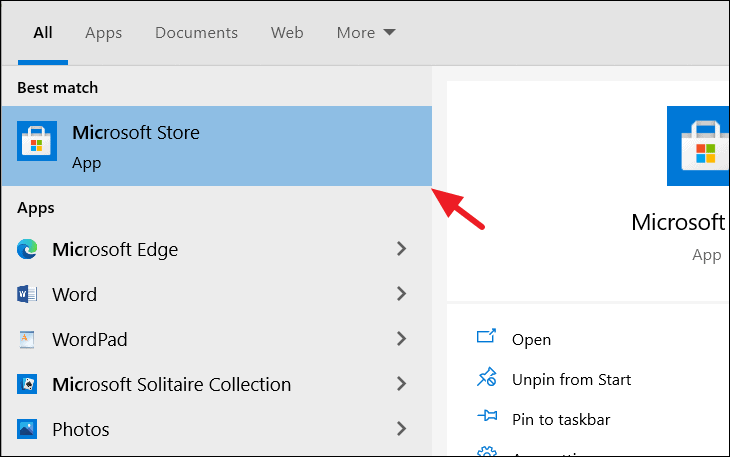The width and height of the screenshot is (730, 457).
Task: Choose Unpin from Start
Action: pos(571,380)
